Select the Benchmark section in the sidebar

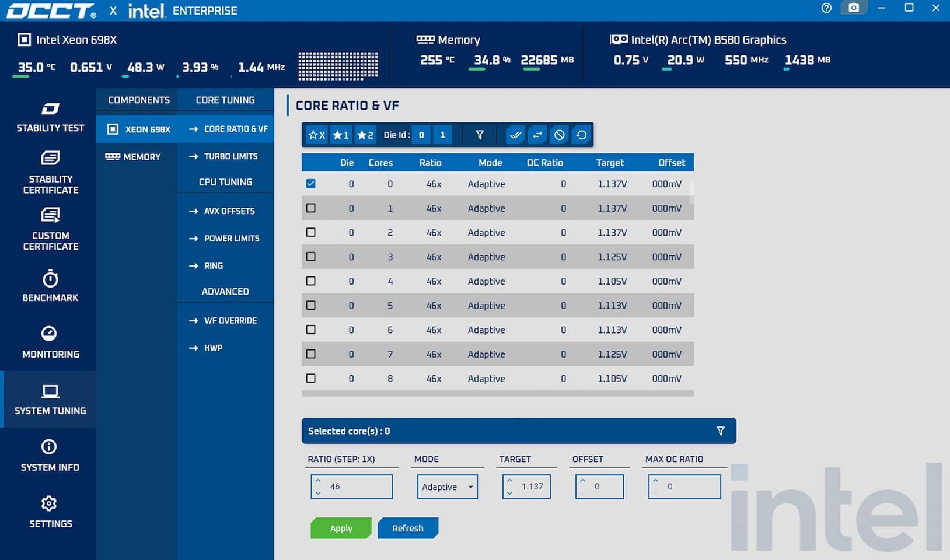point(50,286)
